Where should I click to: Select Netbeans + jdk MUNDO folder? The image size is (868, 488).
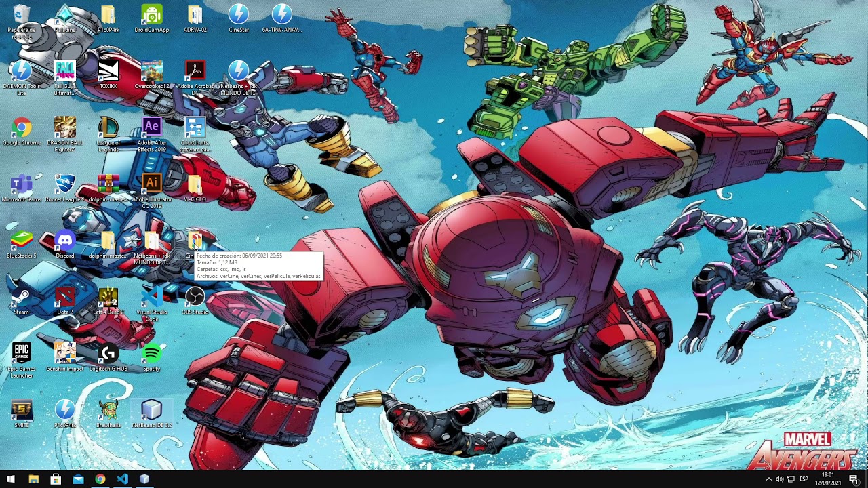[x=151, y=247]
